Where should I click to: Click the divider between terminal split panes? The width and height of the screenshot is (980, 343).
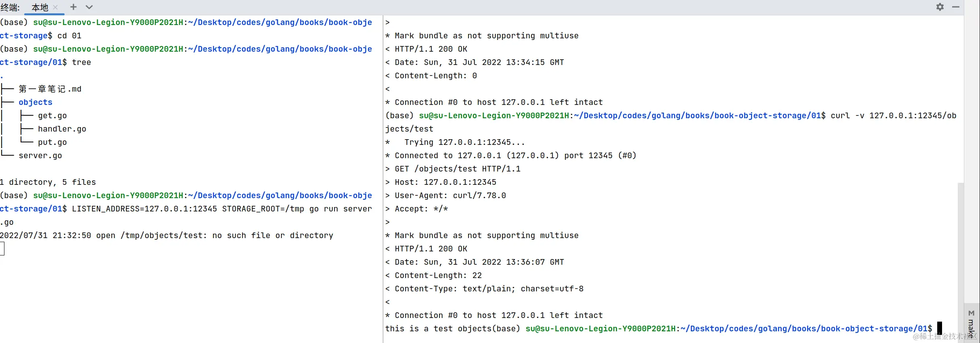pos(383,178)
